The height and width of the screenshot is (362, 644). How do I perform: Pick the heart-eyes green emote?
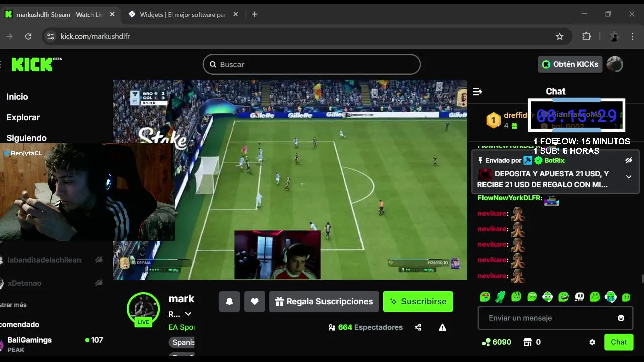pos(485,297)
